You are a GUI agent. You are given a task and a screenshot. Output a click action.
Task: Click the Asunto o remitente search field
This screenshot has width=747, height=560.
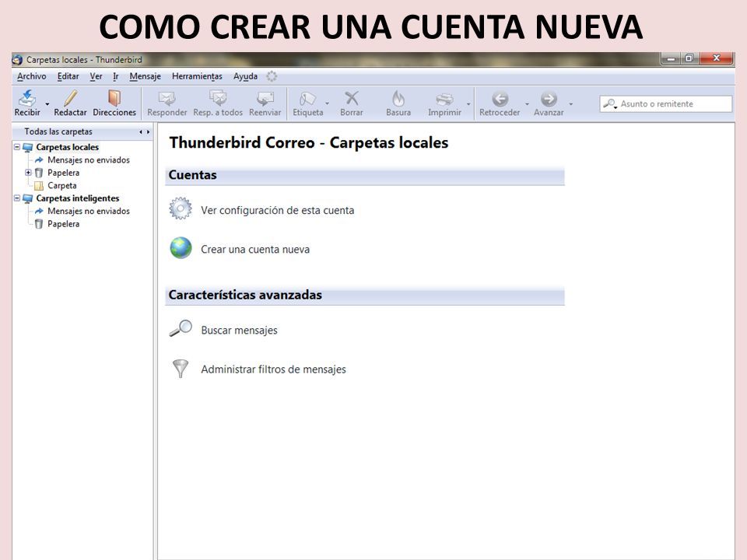point(665,103)
